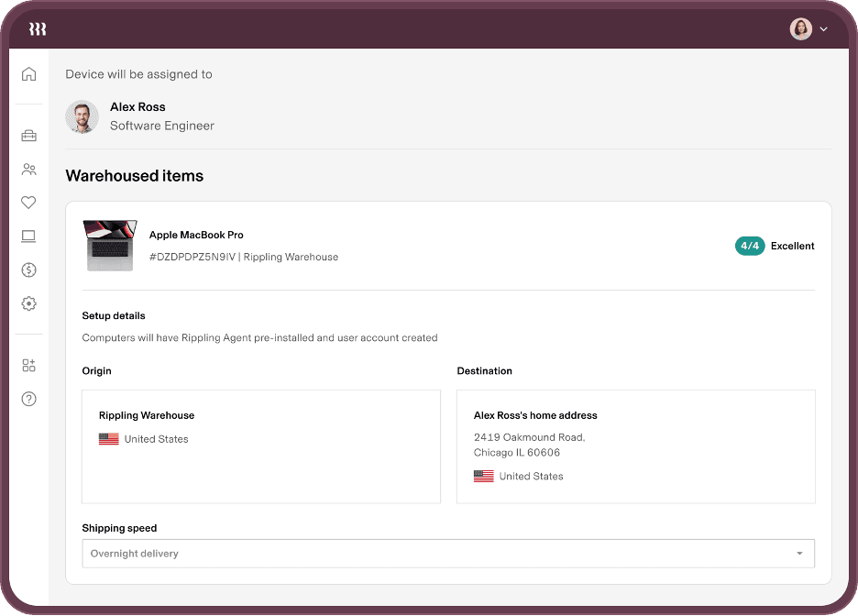Click the Rippling logo in the top bar
The height and width of the screenshot is (616, 858).
38,29
